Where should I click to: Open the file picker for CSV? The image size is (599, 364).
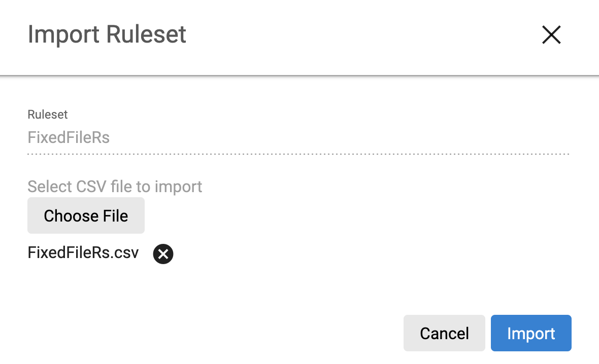86,216
